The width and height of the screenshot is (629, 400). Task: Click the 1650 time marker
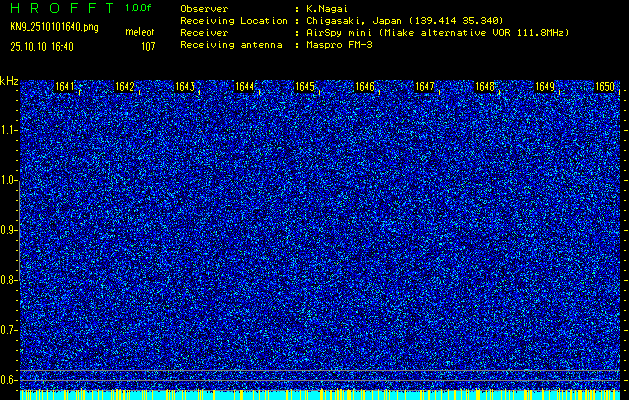point(605,87)
